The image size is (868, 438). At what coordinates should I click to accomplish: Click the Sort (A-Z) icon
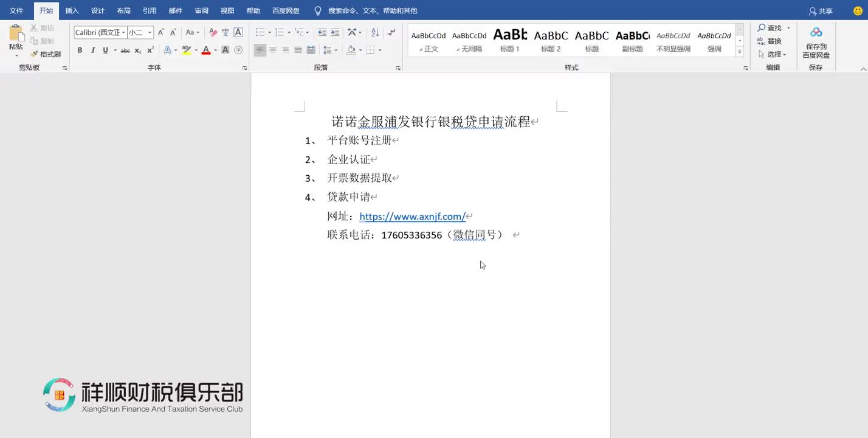[x=375, y=32]
